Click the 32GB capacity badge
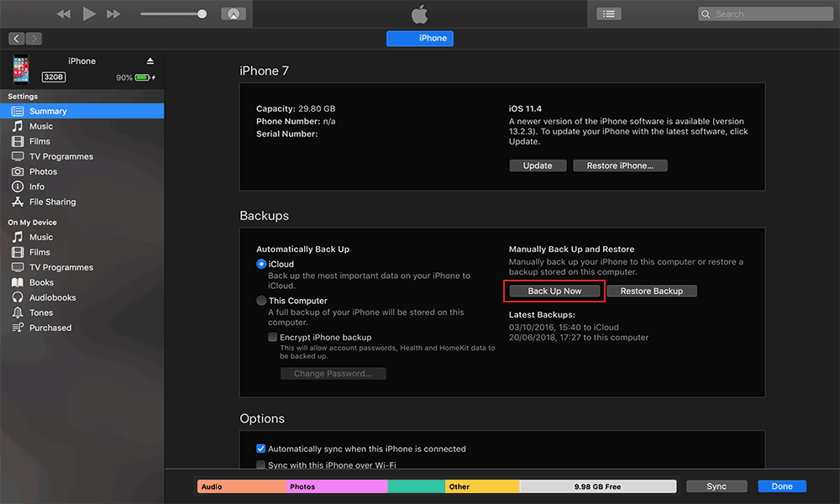 [x=54, y=77]
